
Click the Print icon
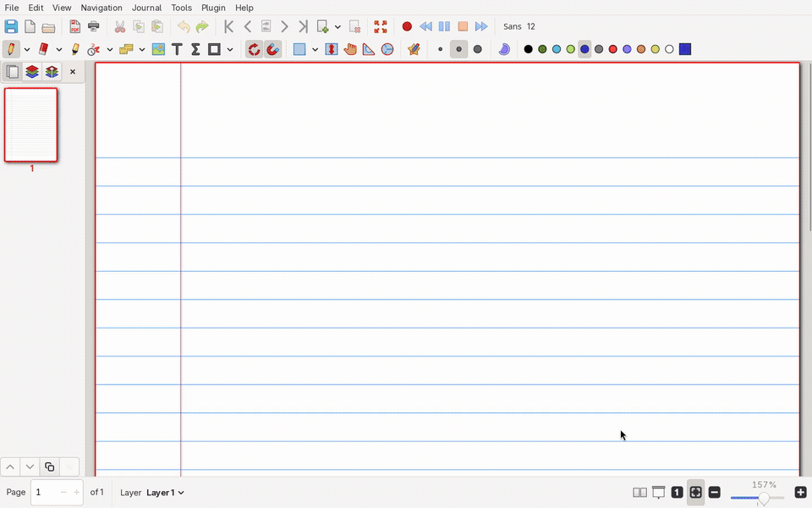pyautogui.click(x=94, y=26)
